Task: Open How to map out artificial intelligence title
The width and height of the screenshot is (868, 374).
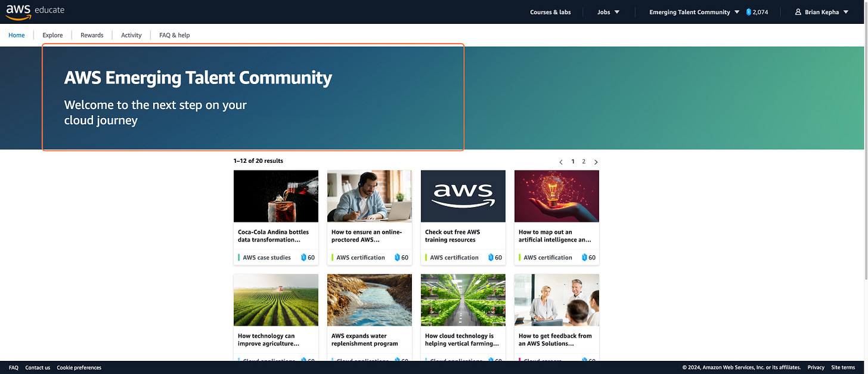Action: (x=555, y=236)
